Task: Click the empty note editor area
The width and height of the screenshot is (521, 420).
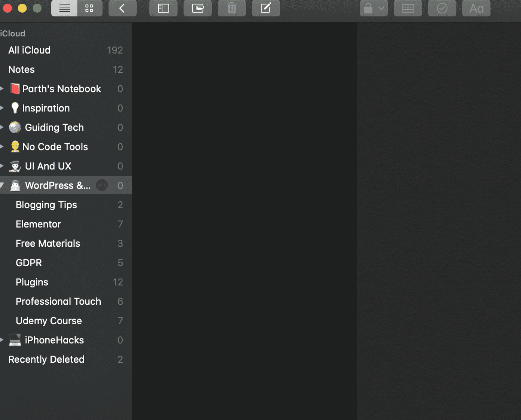Action: pyautogui.click(x=439, y=221)
